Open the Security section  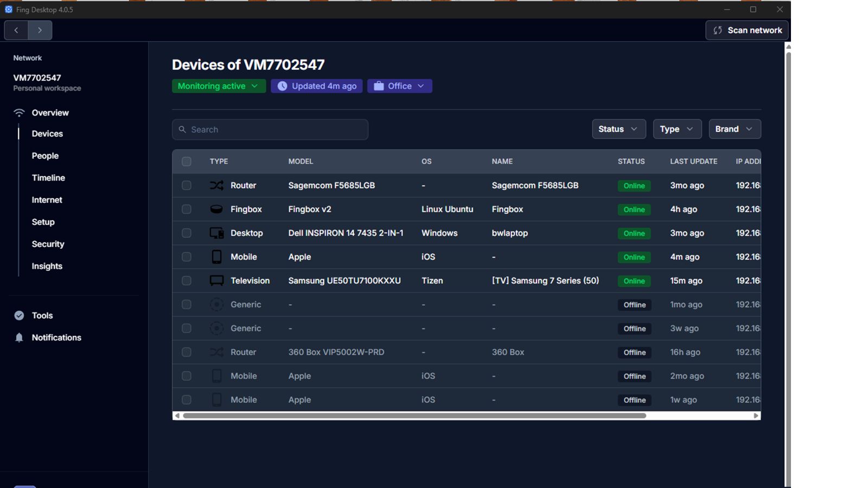click(x=48, y=245)
